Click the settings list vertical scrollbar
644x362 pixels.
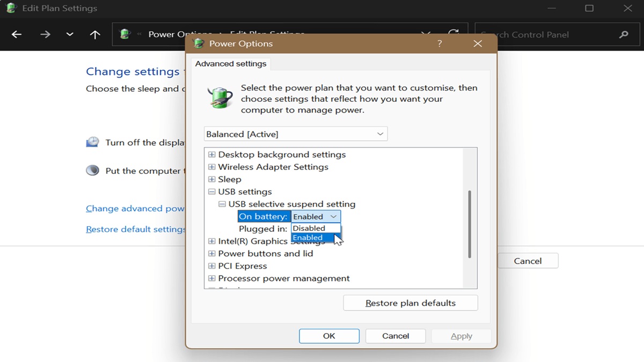pyautogui.click(x=470, y=224)
